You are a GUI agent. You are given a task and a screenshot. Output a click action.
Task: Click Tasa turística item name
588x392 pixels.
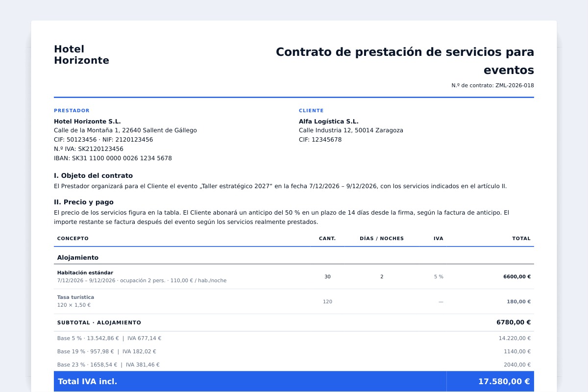click(75, 297)
